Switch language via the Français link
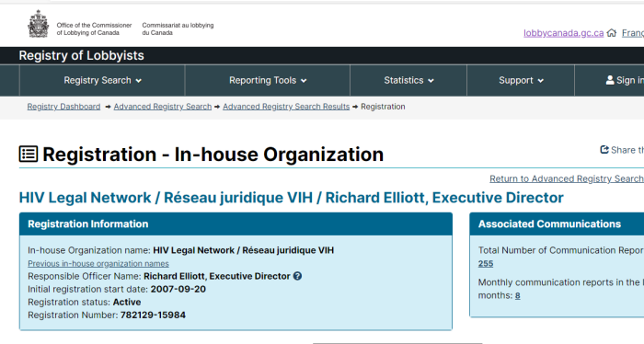 click(x=633, y=33)
